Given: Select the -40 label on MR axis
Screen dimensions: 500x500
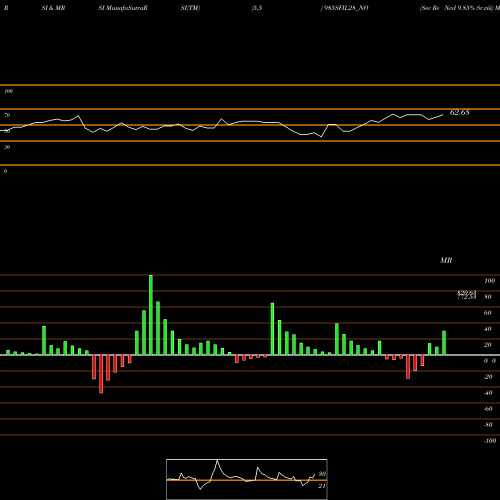Looking at the screenshot, I should (x=488, y=393).
